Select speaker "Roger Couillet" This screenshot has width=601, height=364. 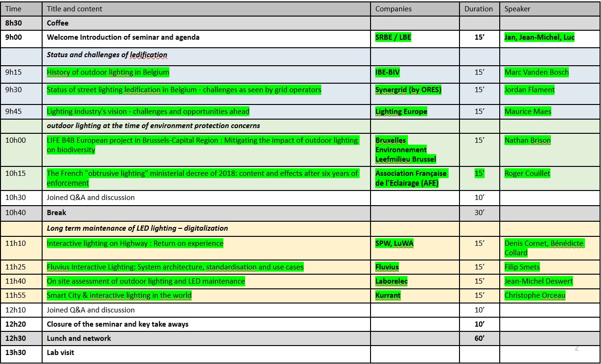pos(527,173)
